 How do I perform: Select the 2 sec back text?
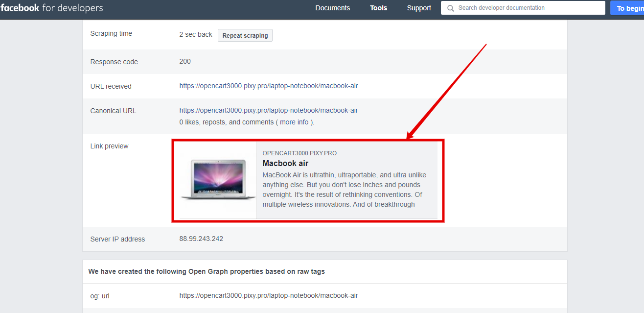click(196, 34)
